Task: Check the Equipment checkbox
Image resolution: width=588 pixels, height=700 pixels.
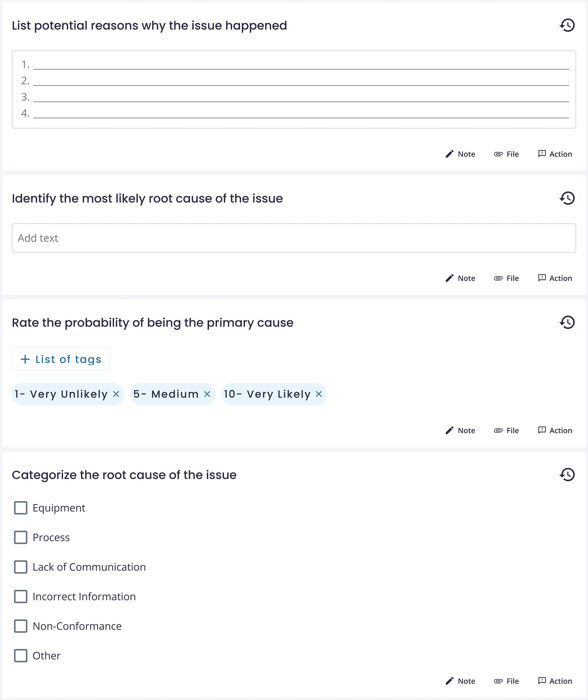Action: pyautogui.click(x=21, y=508)
